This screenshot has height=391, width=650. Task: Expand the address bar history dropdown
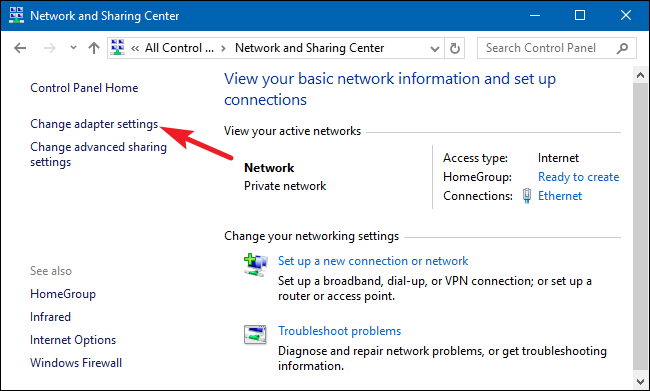click(x=435, y=49)
